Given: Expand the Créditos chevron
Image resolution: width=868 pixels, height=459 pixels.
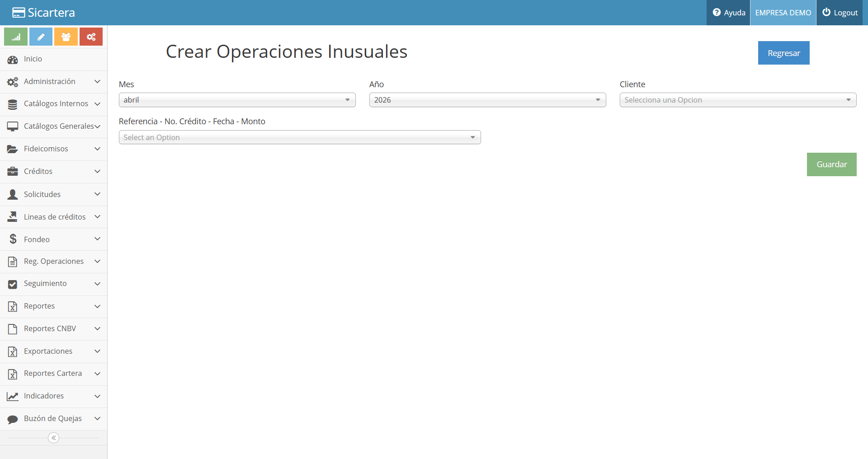Looking at the screenshot, I should 97,171.
